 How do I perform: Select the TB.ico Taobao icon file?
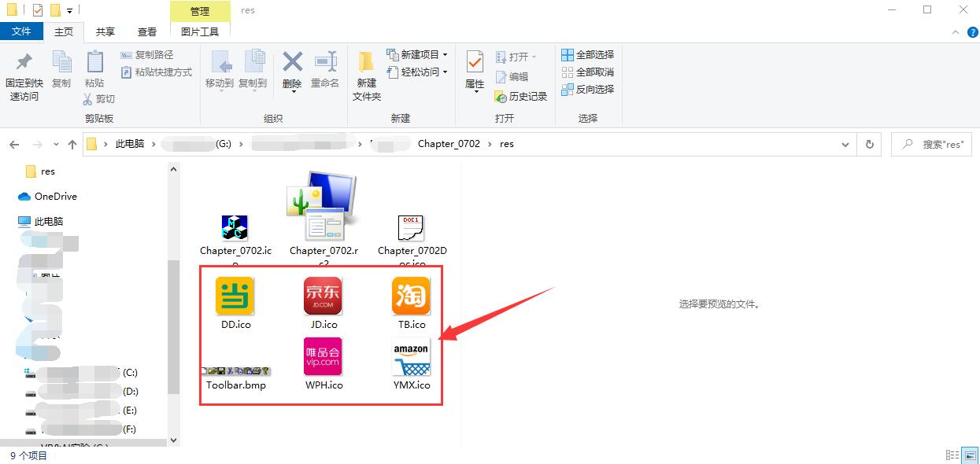[412, 303]
